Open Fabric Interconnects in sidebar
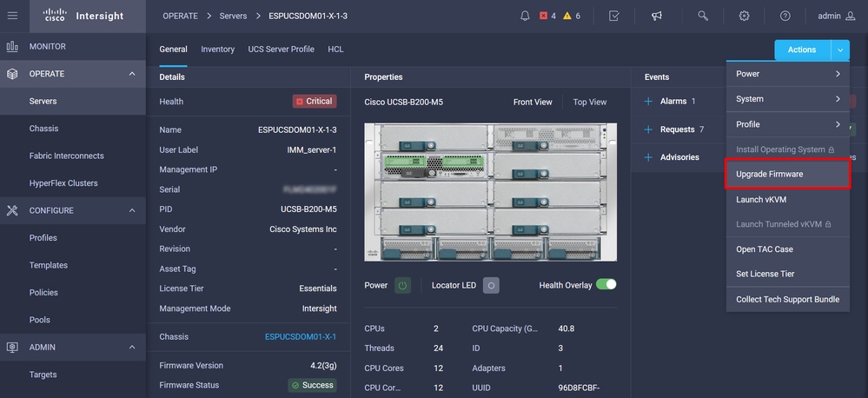The image size is (868, 398). click(x=73, y=156)
